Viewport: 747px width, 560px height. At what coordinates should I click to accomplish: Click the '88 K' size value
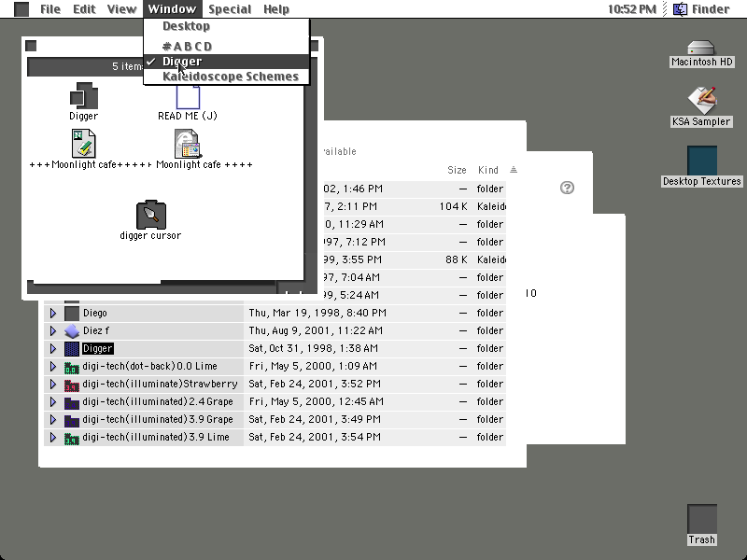[x=456, y=259]
